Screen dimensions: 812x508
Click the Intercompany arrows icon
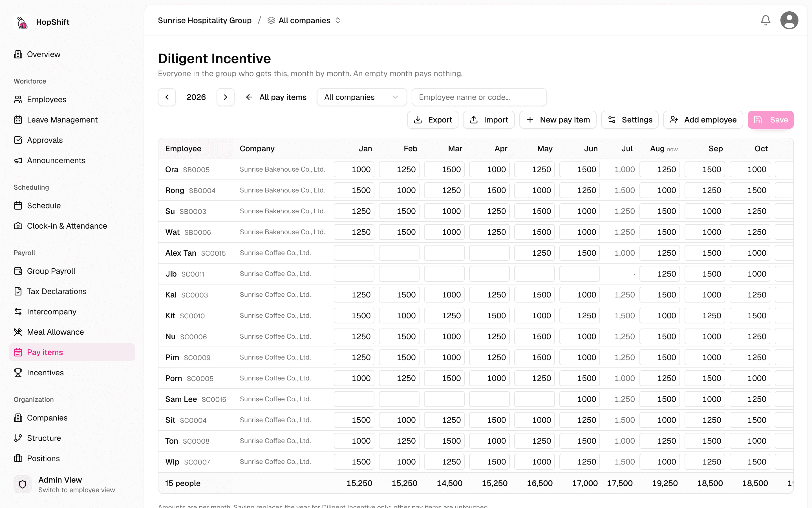(18, 312)
